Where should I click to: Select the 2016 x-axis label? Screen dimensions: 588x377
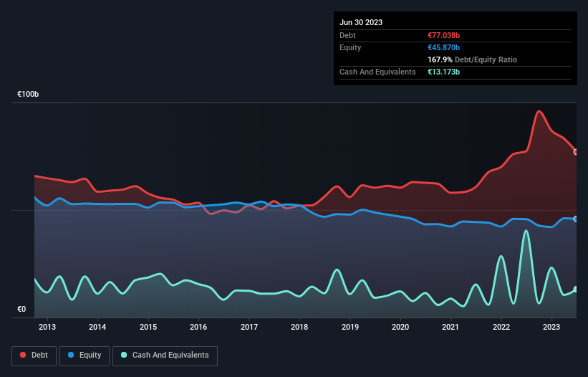(198, 327)
